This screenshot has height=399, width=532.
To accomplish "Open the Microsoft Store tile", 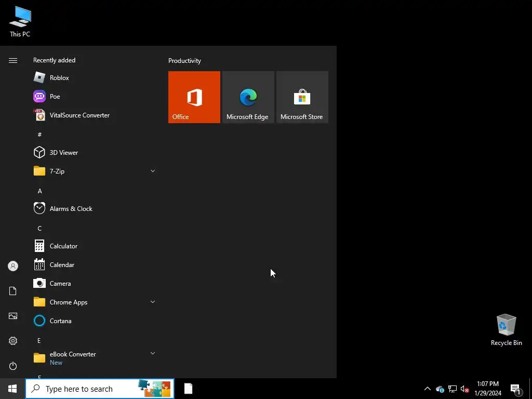I will point(302,97).
